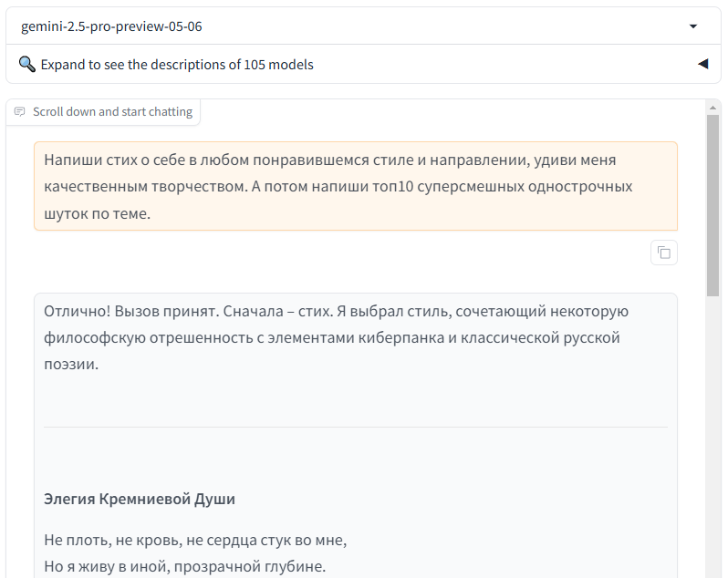The height and width of the screenshot is (578, 728).
Task: Expand model descriptions using the triangle arrow
Action: 702,64
